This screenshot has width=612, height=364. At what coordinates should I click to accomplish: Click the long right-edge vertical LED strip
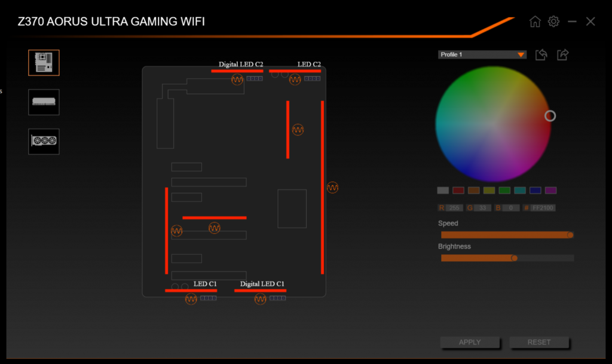(x=322, y=188)
